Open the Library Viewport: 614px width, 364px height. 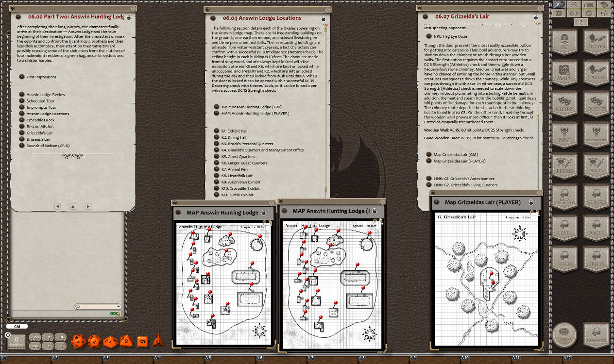pos(597,334)
